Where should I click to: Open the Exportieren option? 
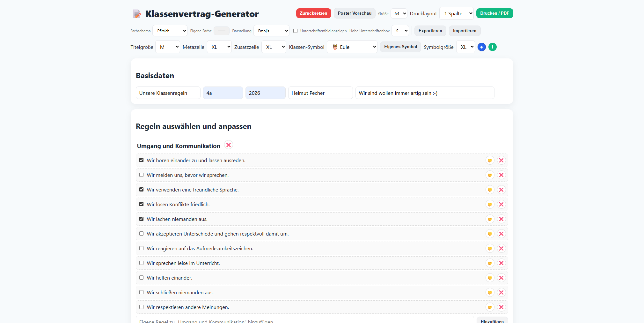[x=430, y=31]
